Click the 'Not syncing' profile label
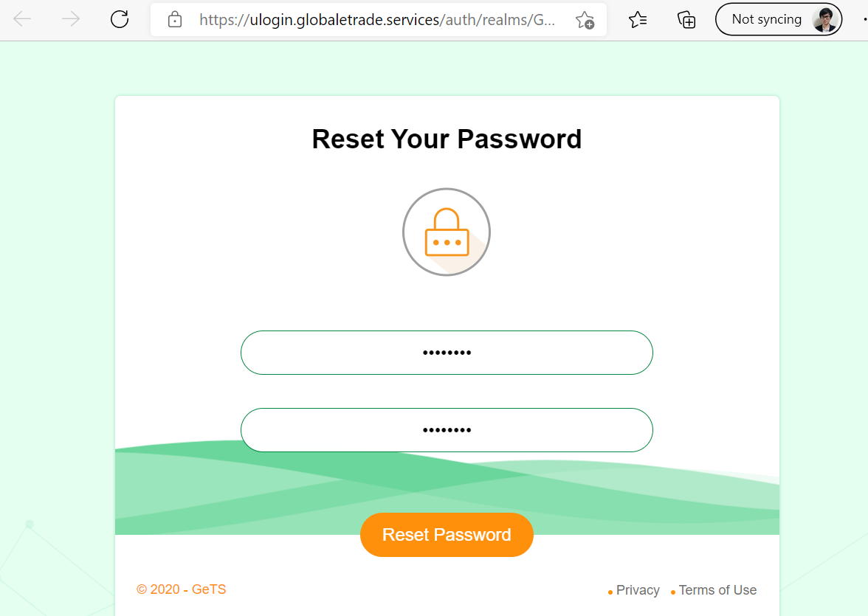The height and width of the screenshot is (616, 868). [x=766, y=20]
